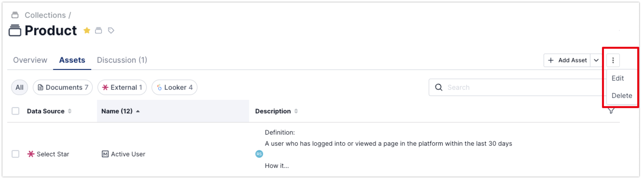Screen dimensions: 644x179
Task: Click the filter funnel icon
Action: pos(611,111)
